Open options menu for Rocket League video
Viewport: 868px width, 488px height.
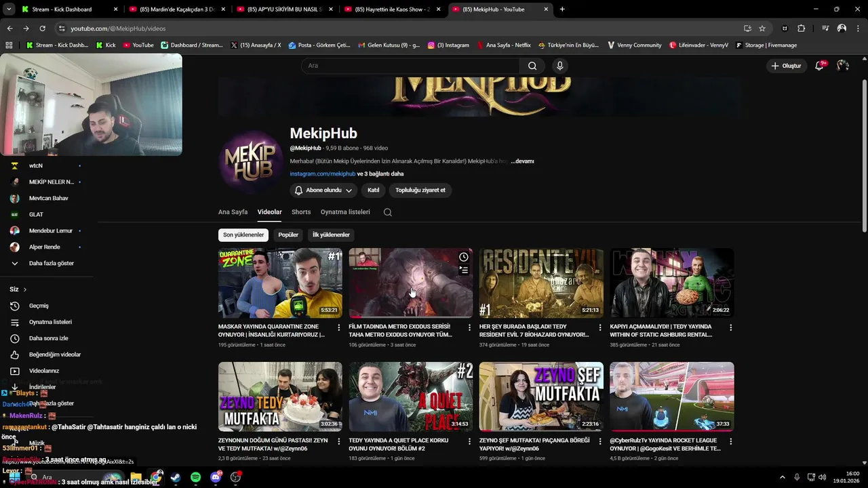click(x=730, y=441)
